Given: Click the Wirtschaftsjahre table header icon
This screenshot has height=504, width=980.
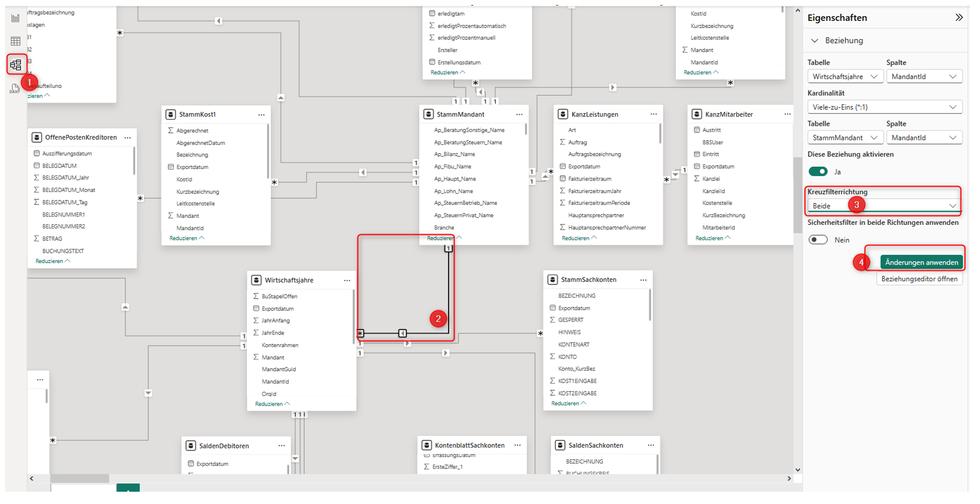Looking at the screenshot, I should 256,280.
